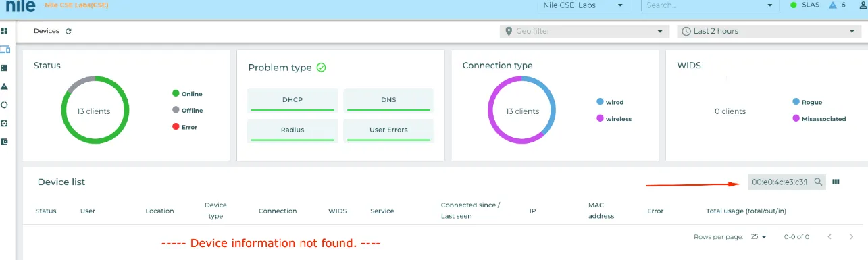This screenshot has height=260, width=868.
Task: Select the Devices icon in sidebar
Action: tap(5, 50)
